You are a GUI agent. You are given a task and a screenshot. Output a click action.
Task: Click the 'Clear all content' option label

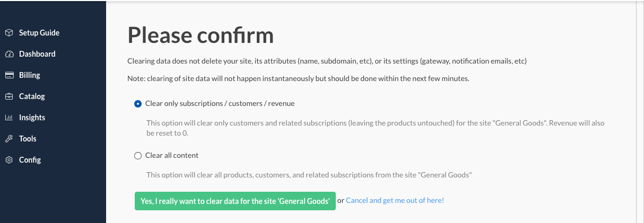click(x=172, y=156)
